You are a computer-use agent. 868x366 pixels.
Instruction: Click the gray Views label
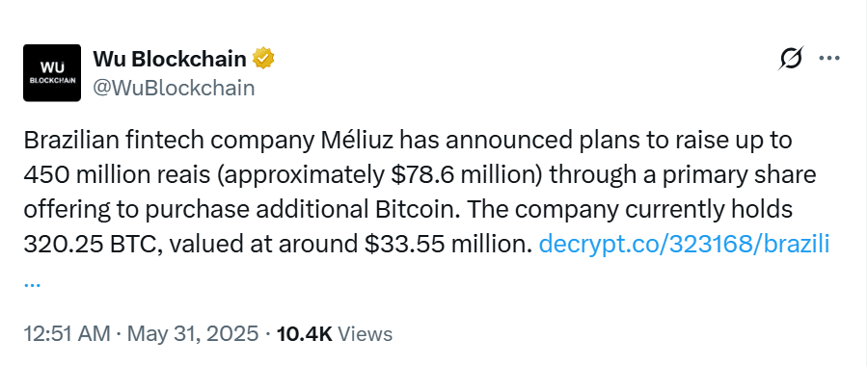[365, 334]
